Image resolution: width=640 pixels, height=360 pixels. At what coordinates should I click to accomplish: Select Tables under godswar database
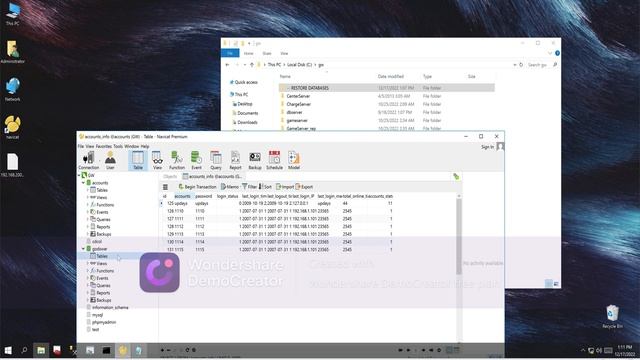(102, 256)
